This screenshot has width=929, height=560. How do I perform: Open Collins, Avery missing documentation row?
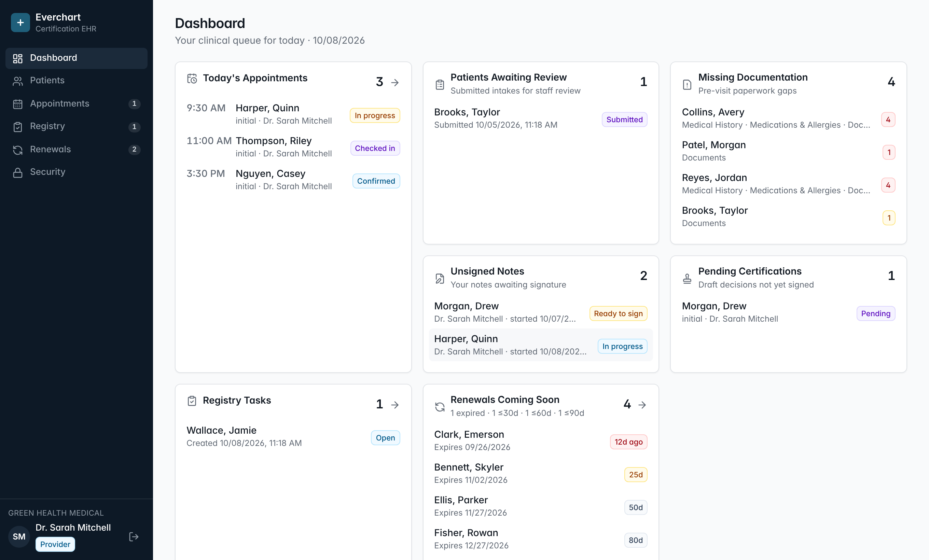tap(788, 118)
